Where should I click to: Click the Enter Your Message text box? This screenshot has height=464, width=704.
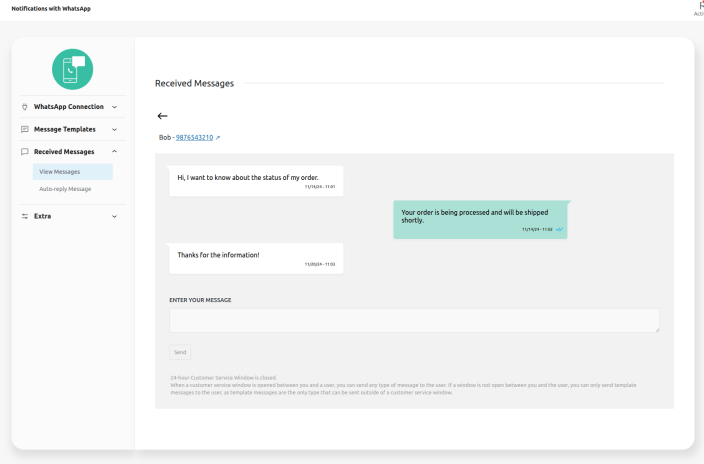pos(414,320)
